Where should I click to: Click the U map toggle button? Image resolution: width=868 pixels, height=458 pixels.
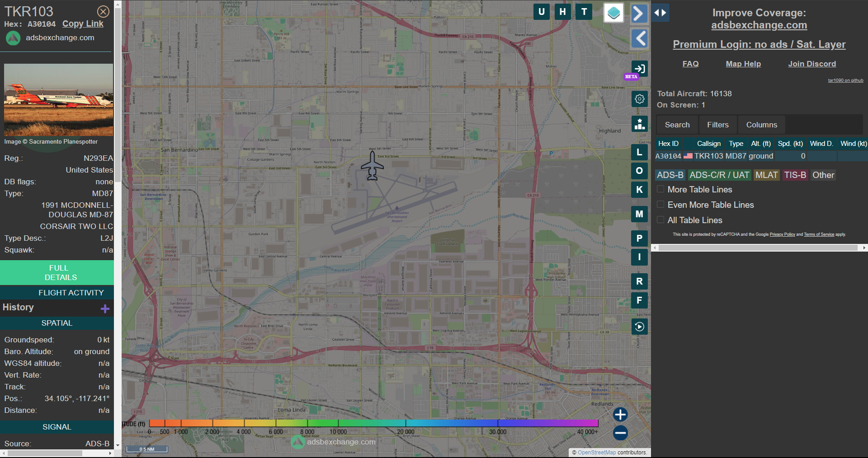pyautogui.click(x=542, y=12)
